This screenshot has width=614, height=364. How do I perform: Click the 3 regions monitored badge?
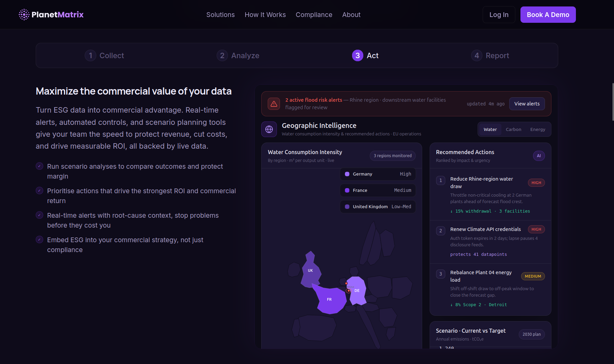[393, 156]
